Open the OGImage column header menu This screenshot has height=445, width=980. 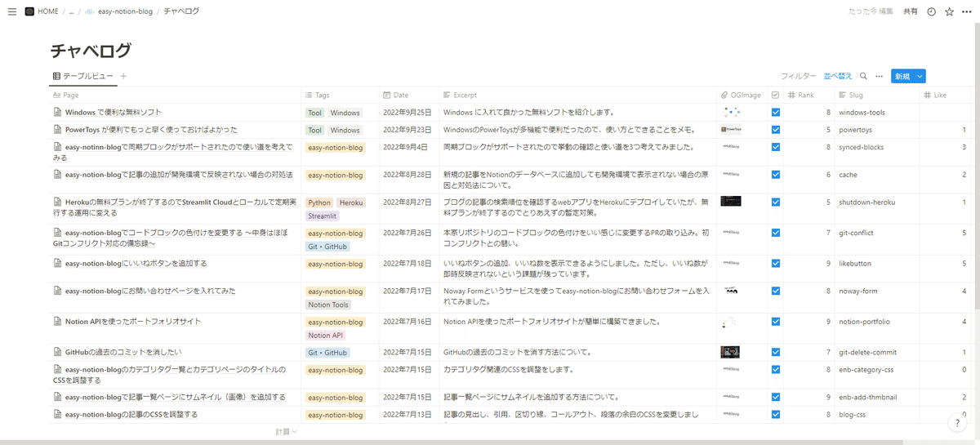742,96
